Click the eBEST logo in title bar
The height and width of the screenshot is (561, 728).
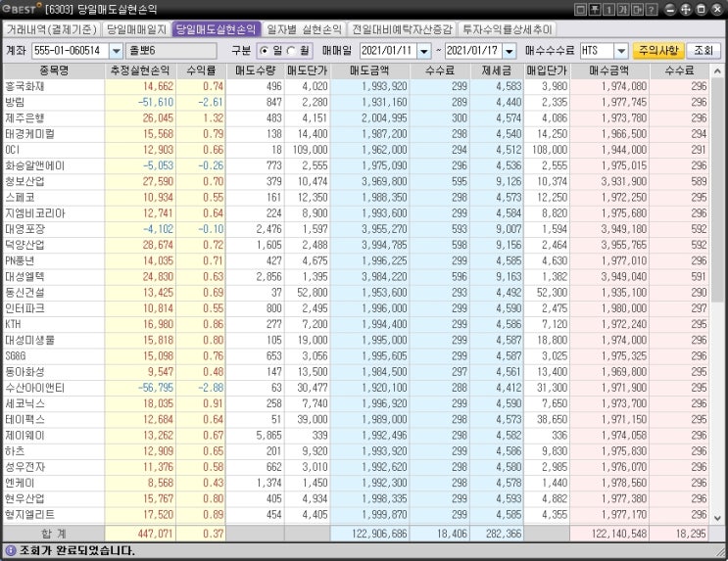(x=22, y=9)
